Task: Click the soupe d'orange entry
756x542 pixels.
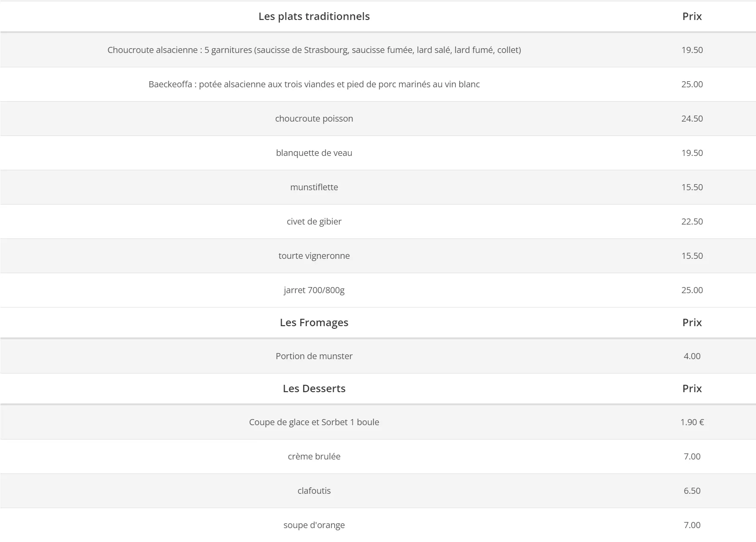Action: pyautogui.click(x=314, y=525)
